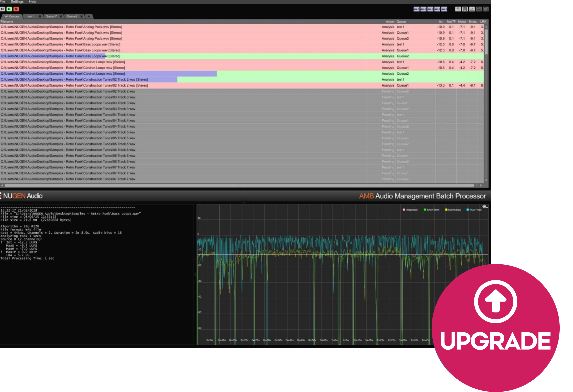Open the download/export results icon
Screen dimensions: 573x392
tap(458, 9)
